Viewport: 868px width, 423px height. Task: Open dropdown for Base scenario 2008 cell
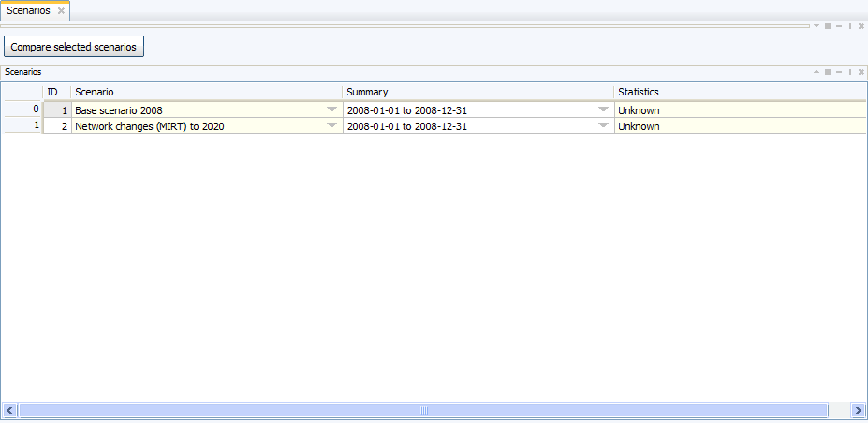pyautogui.click(x=331, y=109)
